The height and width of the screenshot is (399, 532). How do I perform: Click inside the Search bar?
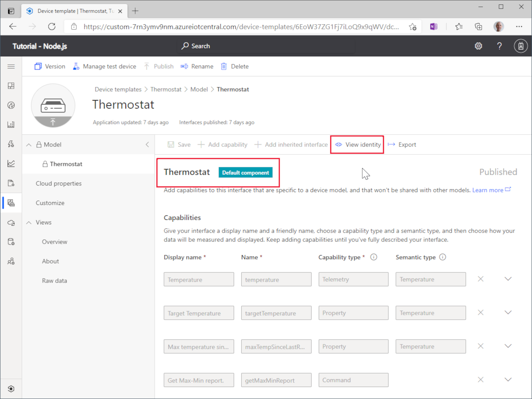click(x=266, y=46)
